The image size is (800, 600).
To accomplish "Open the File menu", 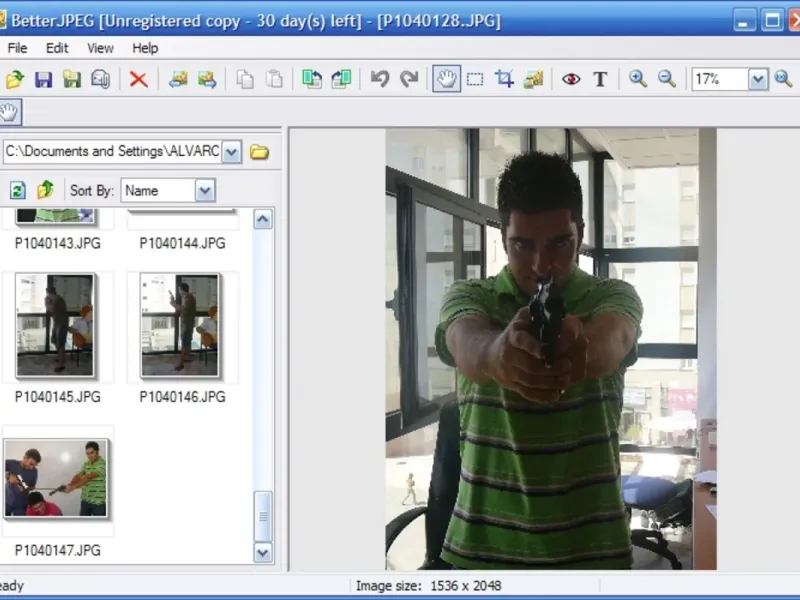I will click(x=17, y=48).
